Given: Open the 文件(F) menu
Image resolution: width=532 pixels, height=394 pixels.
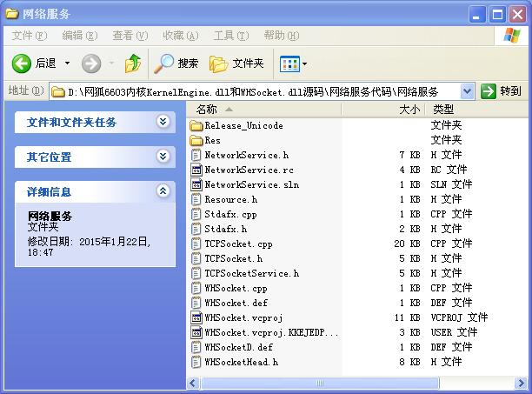Looking at the screenshot, I should coord(30,36).
